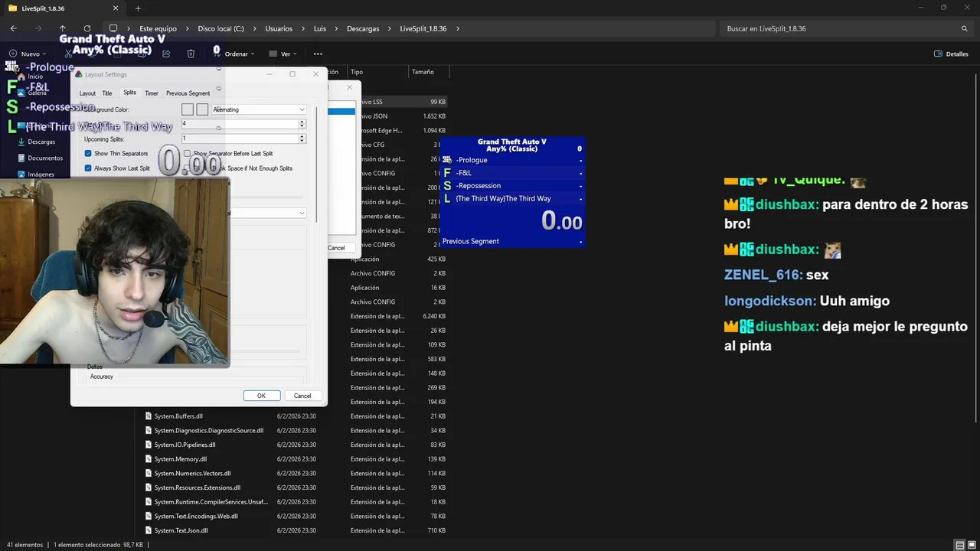The width and height of the screenshot is (980, 551).
Task: Click the share icon in Explorer toolbar
Action: (x=166, y=54)
